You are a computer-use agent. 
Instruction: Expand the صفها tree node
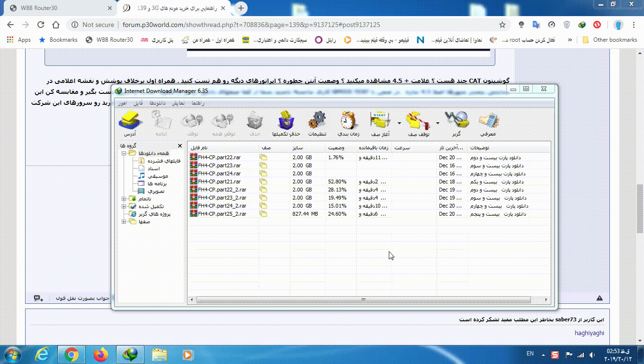(x=124, y=221)
